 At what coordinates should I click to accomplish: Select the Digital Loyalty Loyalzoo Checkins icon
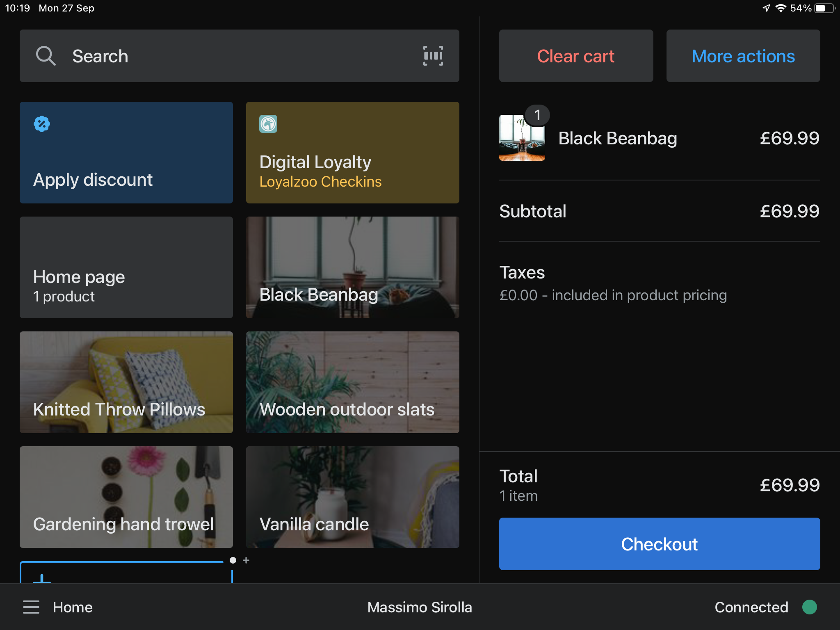click(269, 121)
